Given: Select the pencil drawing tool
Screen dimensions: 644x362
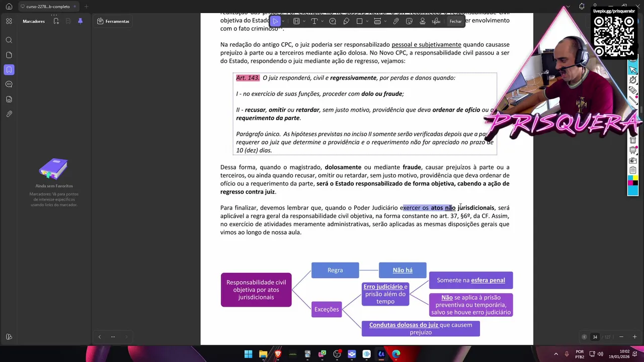Looking at the screenshot, I should [346, 21].
